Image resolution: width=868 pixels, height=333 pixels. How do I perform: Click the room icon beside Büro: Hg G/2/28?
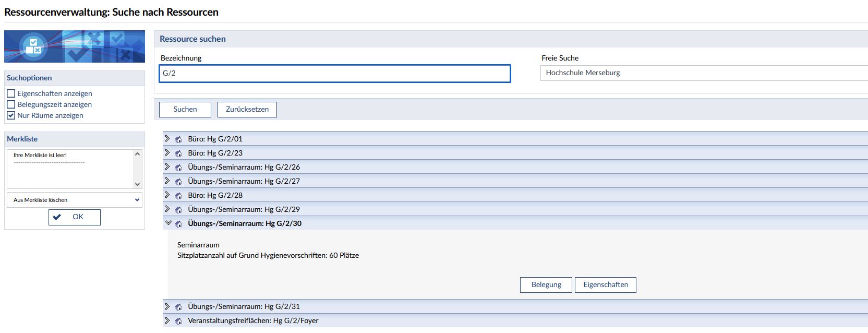tap(178, 196)
